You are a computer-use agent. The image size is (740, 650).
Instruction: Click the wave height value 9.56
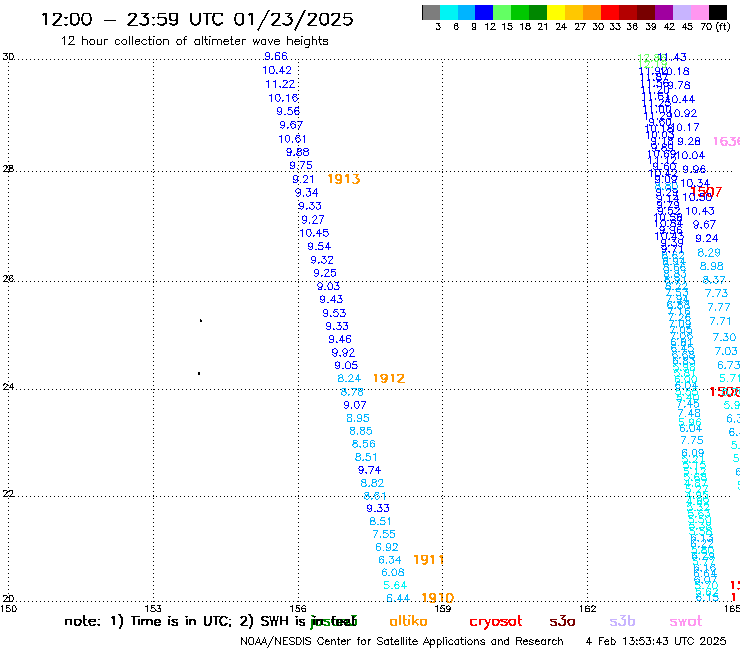(x=288, y=111)
